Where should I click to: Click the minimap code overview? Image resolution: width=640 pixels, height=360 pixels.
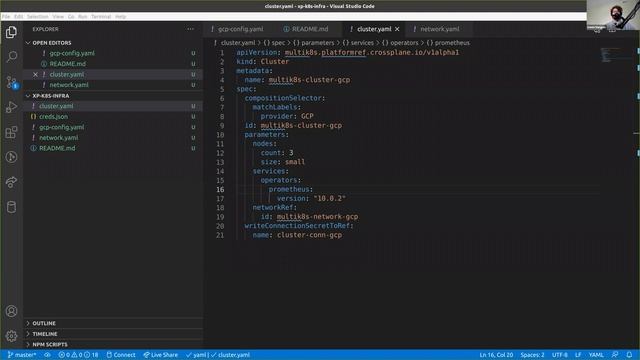point(615,55)
